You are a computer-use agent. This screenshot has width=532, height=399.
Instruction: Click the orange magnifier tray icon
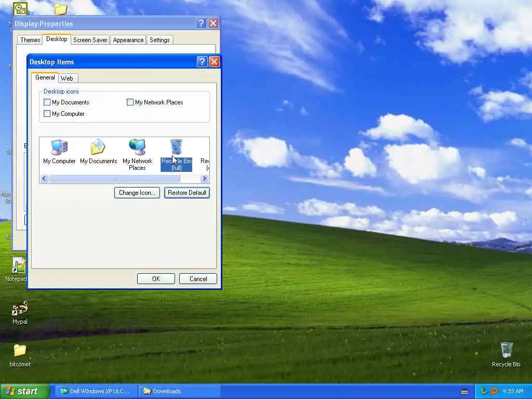coord(494,391)
